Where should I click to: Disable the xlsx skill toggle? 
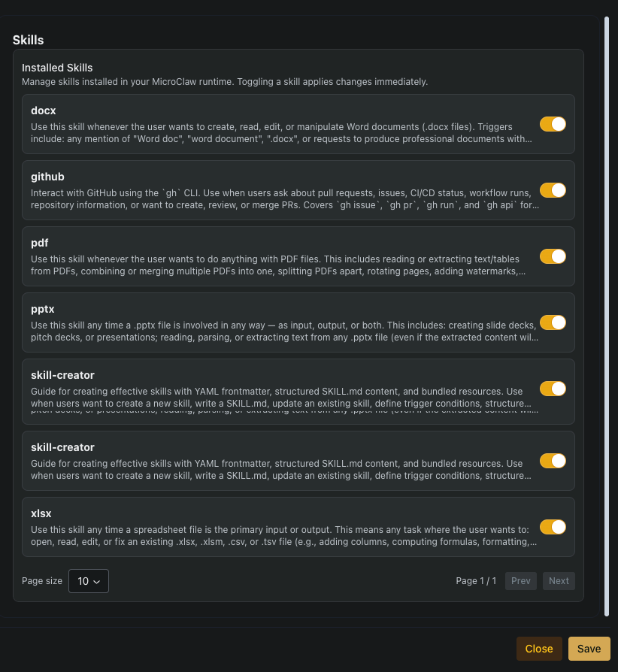click(x=553, y=527)
